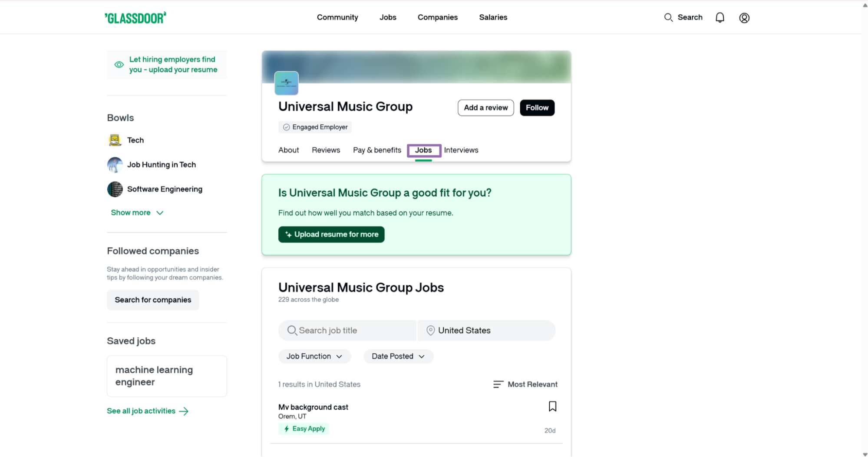Open the Tech bowl link
The height and width of the screenshot is (457, 868).
[x=135, y=140]
